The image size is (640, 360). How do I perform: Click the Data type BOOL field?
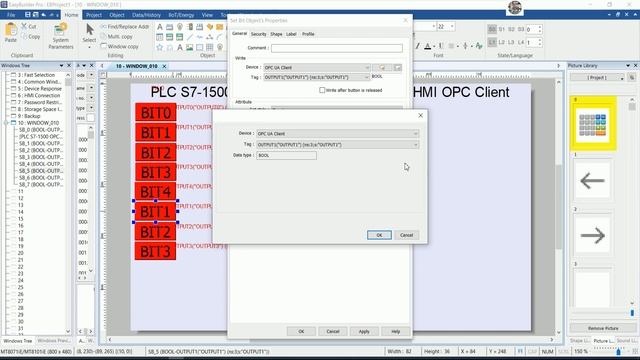pos(286,156)
